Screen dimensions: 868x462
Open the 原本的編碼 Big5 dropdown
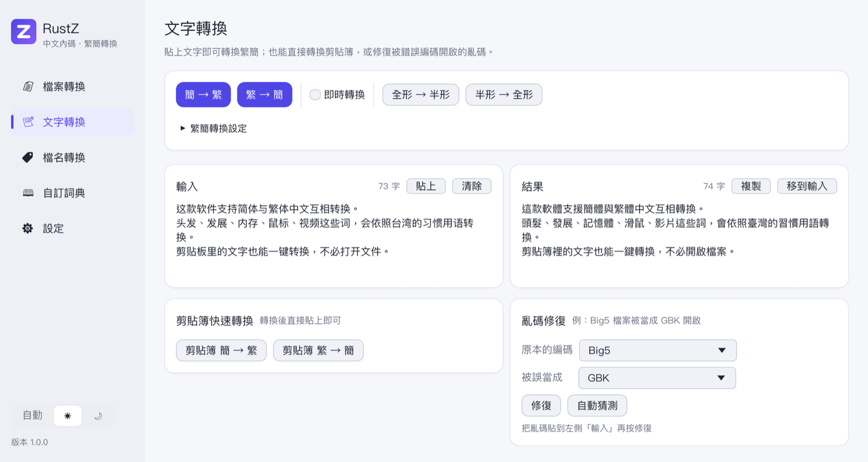pos(658,350)
